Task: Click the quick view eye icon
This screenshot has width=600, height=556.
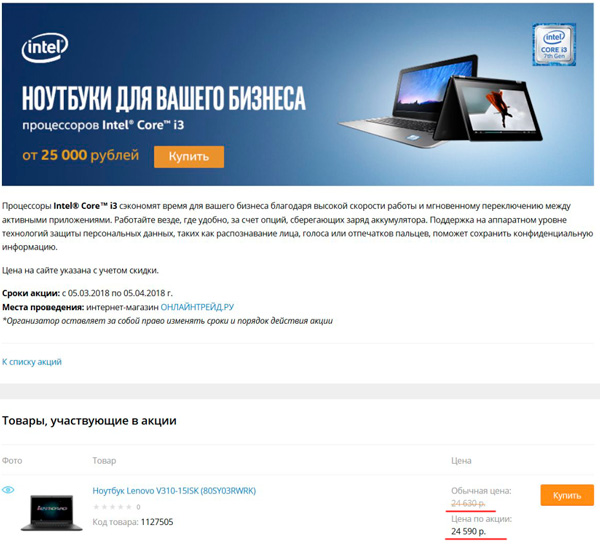Action: point(8,490)
